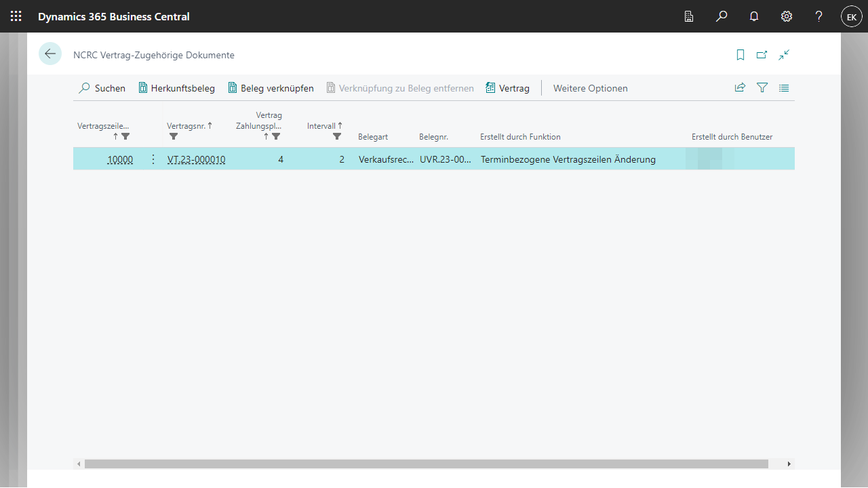Viewport: 868px width, 488px height.
Task: Collapse the page with shrink arrows icon
Action: tap(784, 55)
